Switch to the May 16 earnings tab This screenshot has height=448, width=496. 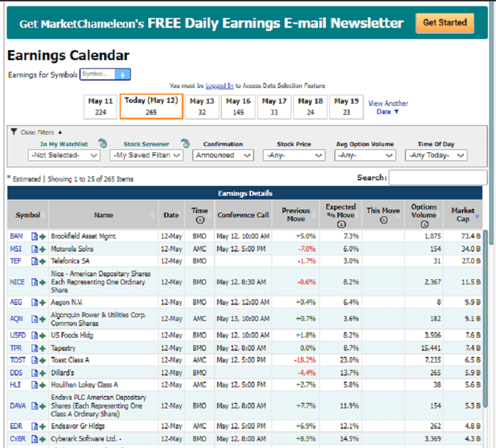tap(239, 105)
